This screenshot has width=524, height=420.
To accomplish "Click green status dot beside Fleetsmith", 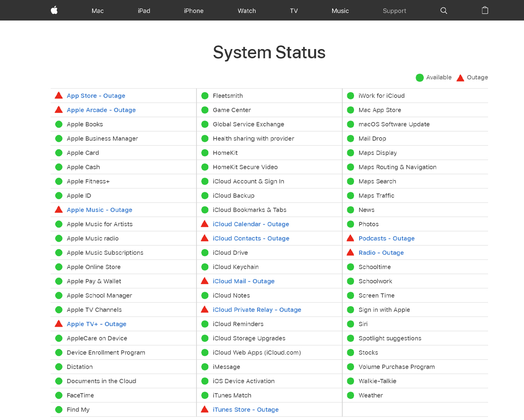I will tap(205, 96).
